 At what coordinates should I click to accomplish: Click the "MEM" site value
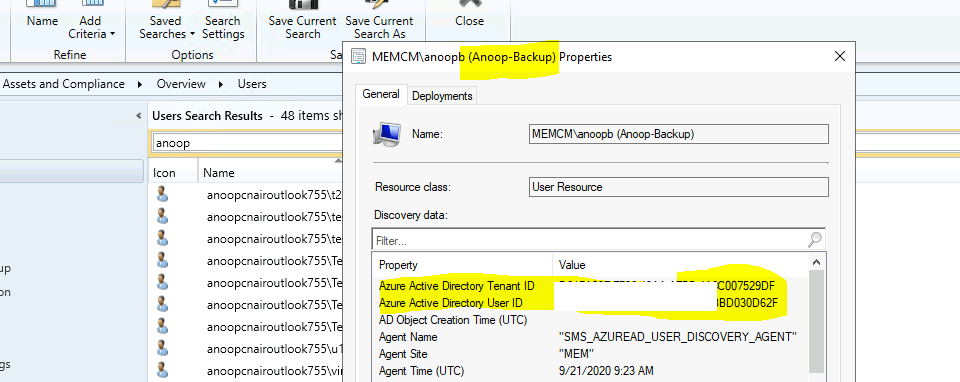click(x=577, y=354)
